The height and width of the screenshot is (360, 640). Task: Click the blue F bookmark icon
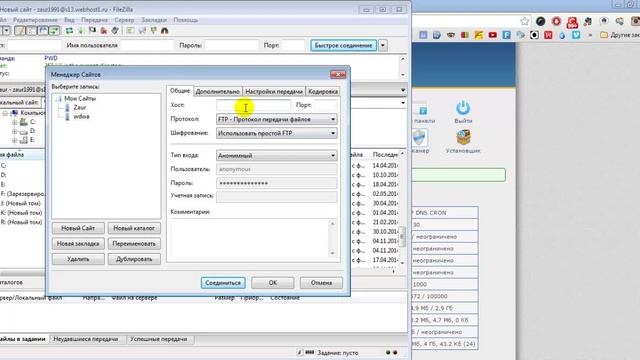pyautogui.click(x=507, y=35)
